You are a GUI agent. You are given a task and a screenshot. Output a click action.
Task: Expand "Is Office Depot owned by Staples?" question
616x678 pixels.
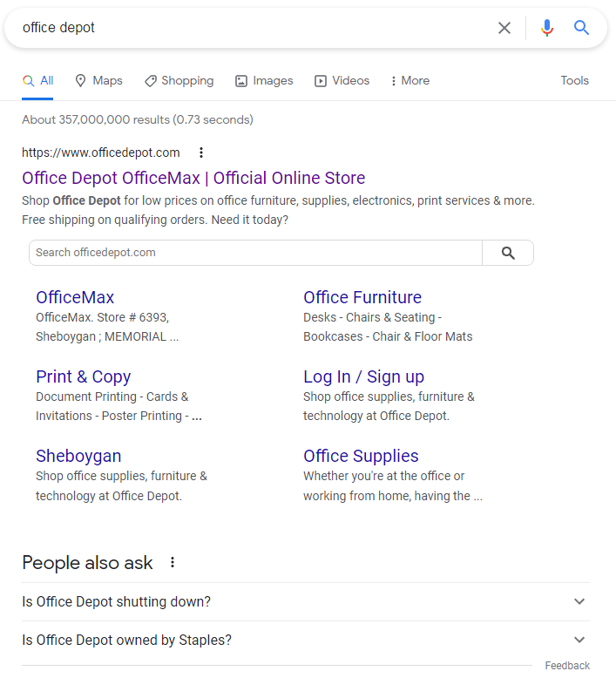click(x=579, y=640)
